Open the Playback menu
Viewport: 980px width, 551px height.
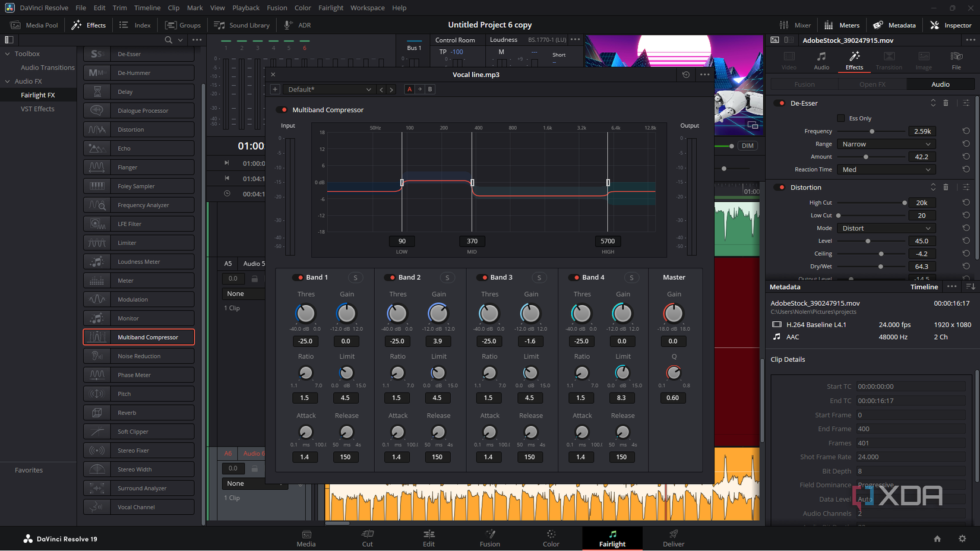(245, 8)
